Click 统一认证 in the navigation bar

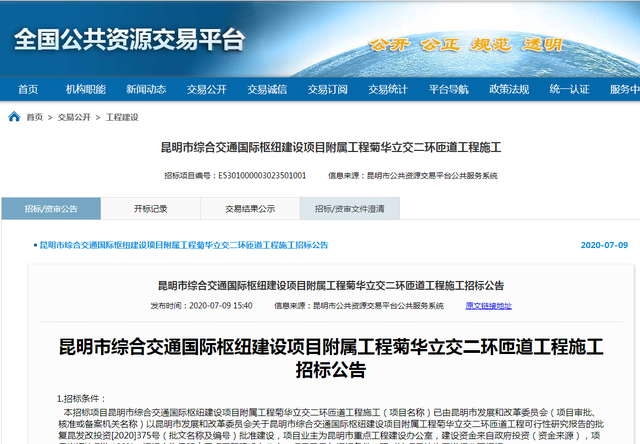(569, 89)
